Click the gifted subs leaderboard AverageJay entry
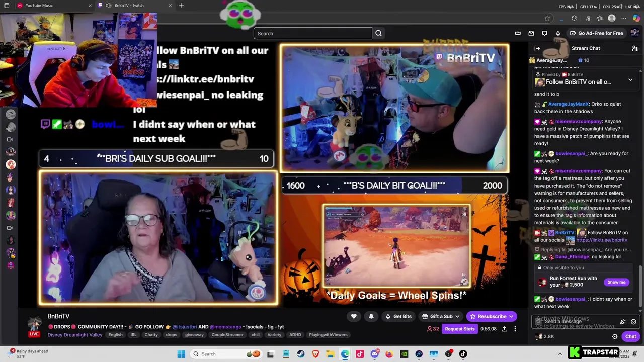The width and height of the screenshot is (644, 362). [x=551, y=60]
